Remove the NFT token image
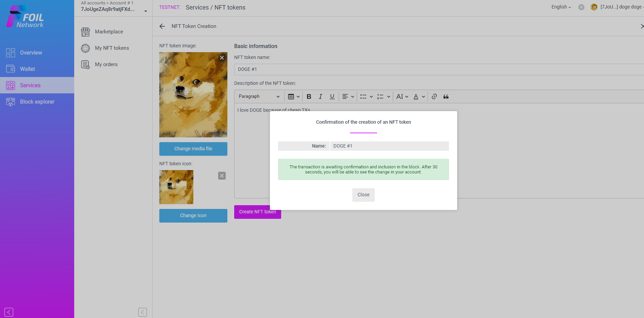The width and height of the screenshot is (644, 318). (x=222, y=58)
